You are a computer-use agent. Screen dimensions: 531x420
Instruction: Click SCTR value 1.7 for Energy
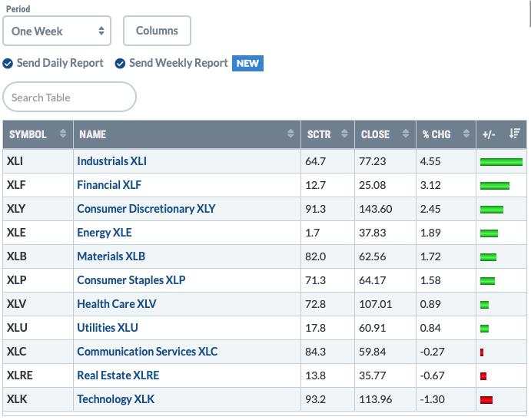(312, 233)
